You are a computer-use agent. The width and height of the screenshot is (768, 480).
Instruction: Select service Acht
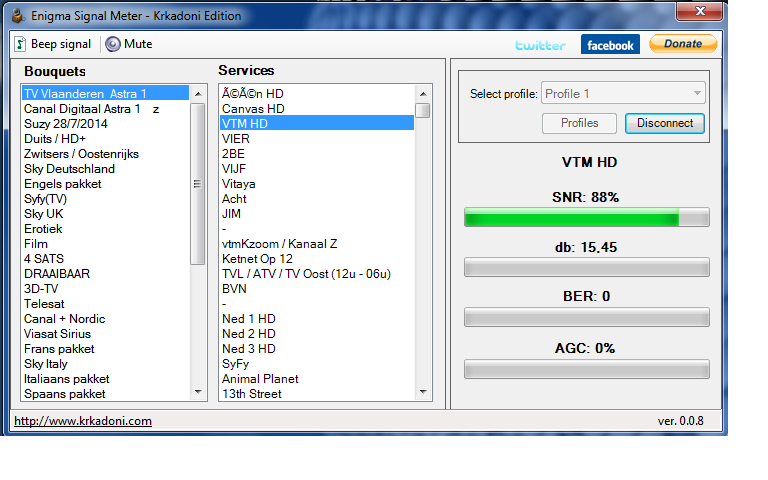[x=317, y=199]
